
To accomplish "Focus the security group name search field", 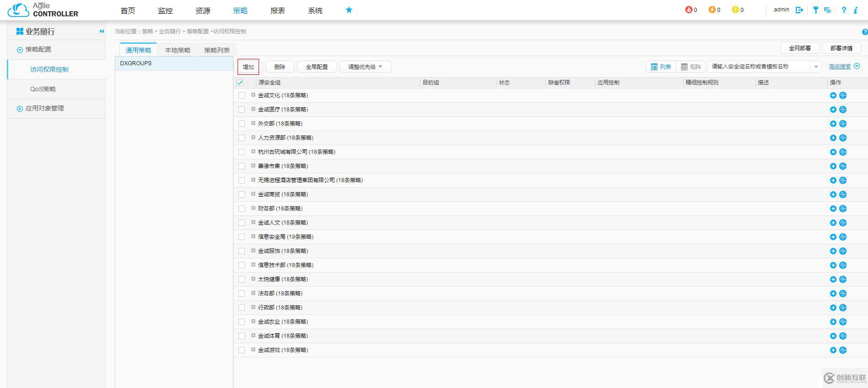I will (x=759, y=67).
